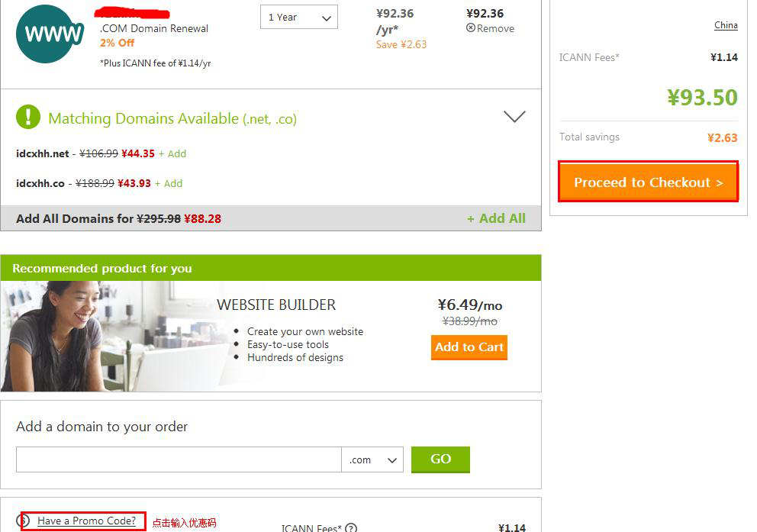
Task: Click the green exclamation alert icon
Action: [x=28, y=117]
